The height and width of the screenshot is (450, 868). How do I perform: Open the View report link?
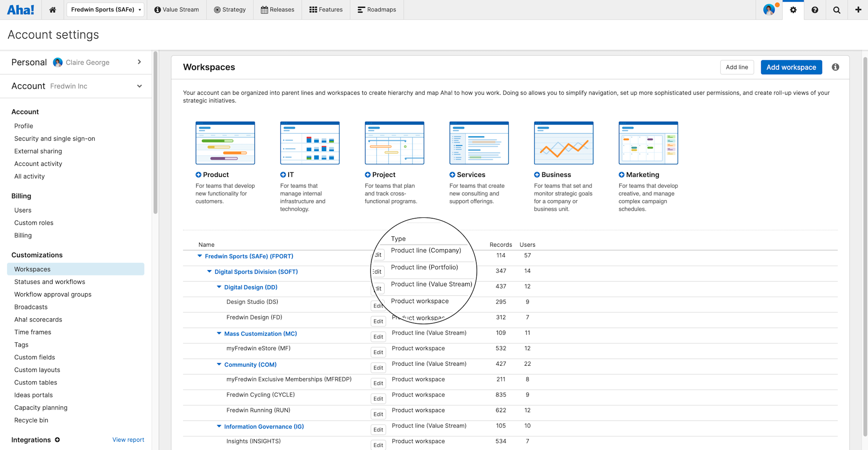(128, 440)
